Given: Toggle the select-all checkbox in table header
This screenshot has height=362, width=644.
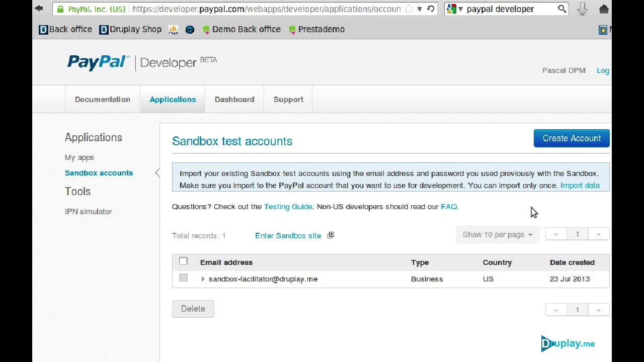Looking at the screenshot, I should pyautogui.click(x=183, y=261).
